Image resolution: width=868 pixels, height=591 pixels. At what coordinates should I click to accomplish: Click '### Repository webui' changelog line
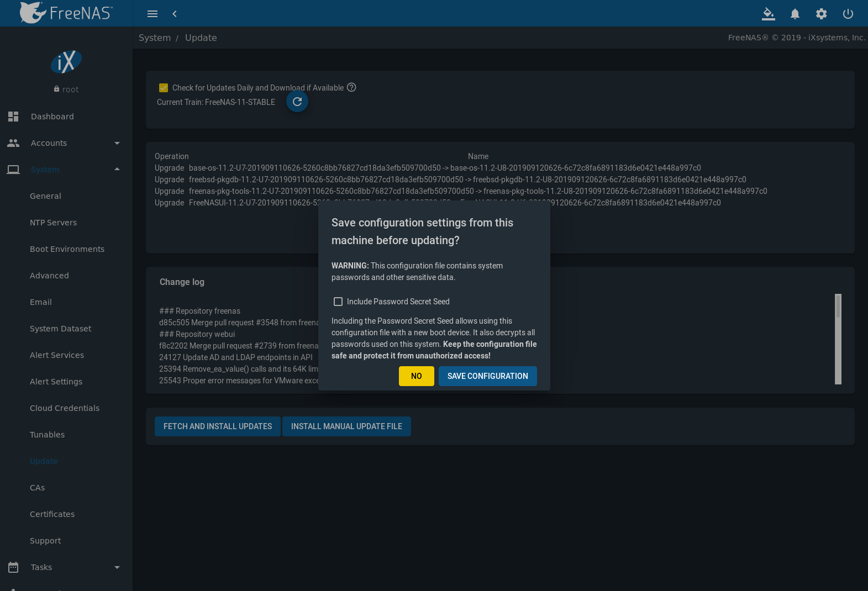tap(197, 334)
